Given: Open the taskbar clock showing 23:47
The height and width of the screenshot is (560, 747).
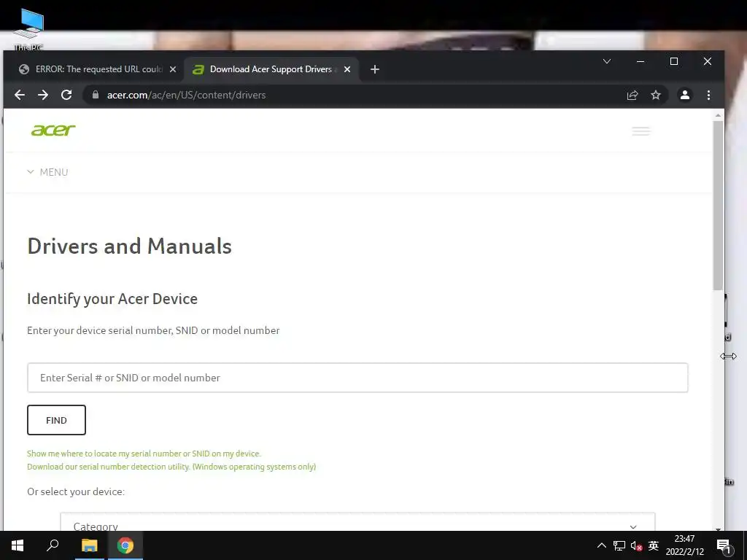Looking at the screenshot, I should click(684, 545).
